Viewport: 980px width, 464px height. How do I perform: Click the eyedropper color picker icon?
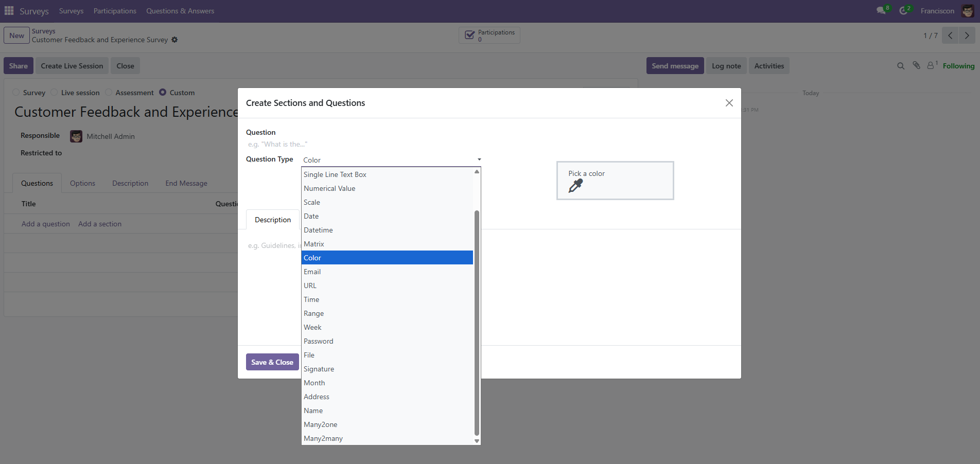tap(575, 186)
